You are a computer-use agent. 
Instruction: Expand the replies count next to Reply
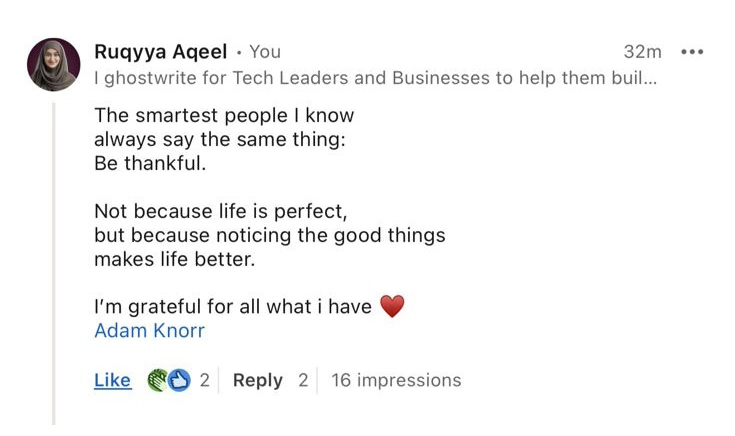303,380
